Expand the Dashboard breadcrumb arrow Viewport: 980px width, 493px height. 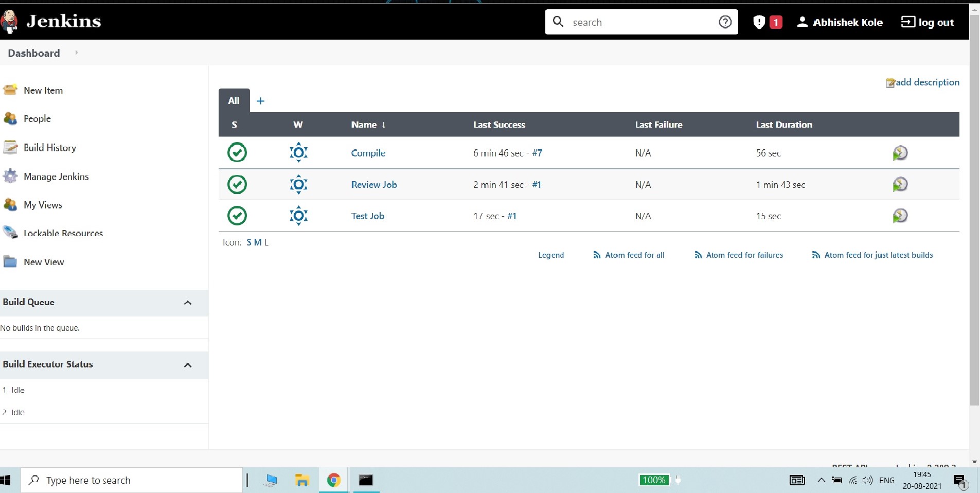(x=77, y=52)
